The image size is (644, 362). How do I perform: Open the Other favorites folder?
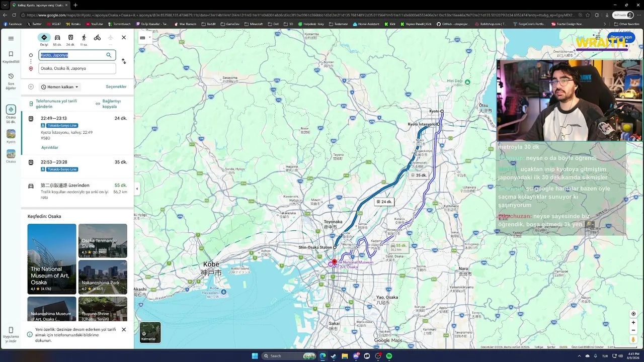click(626, 24)
